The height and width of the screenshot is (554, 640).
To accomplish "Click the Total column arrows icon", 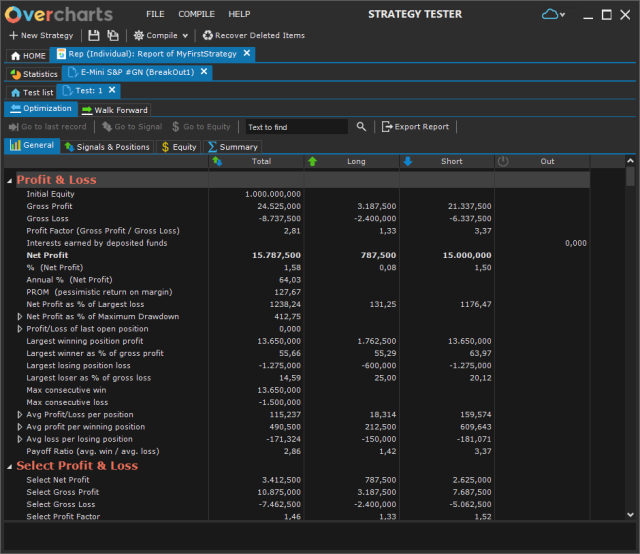I will [218, 161].
